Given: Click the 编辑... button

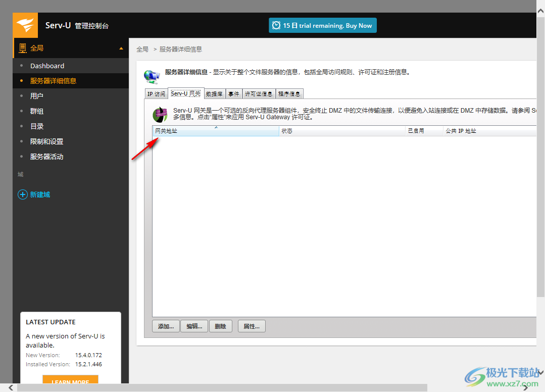Looking at the screenshot, I should (x=194, y=326).
